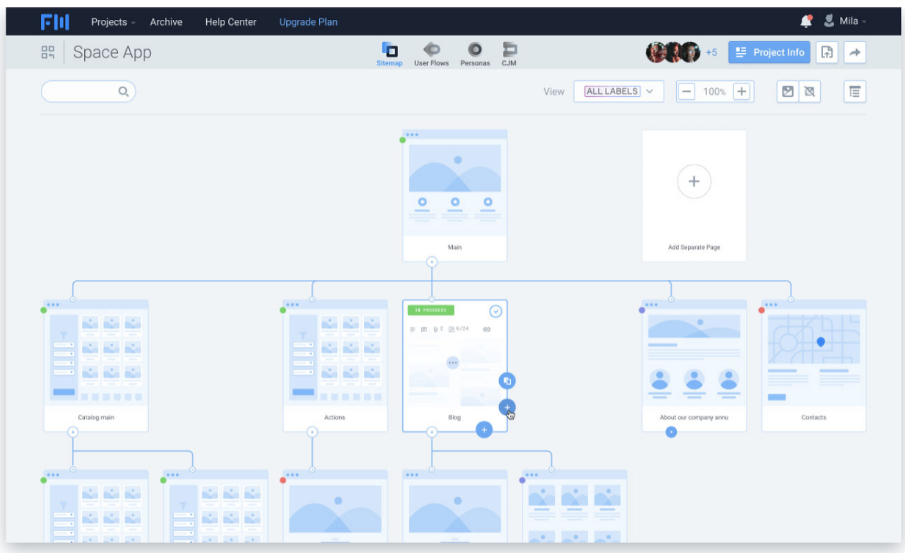
Task: Click the dashboard grid icon beside Space App
Action: coord(48,53)
